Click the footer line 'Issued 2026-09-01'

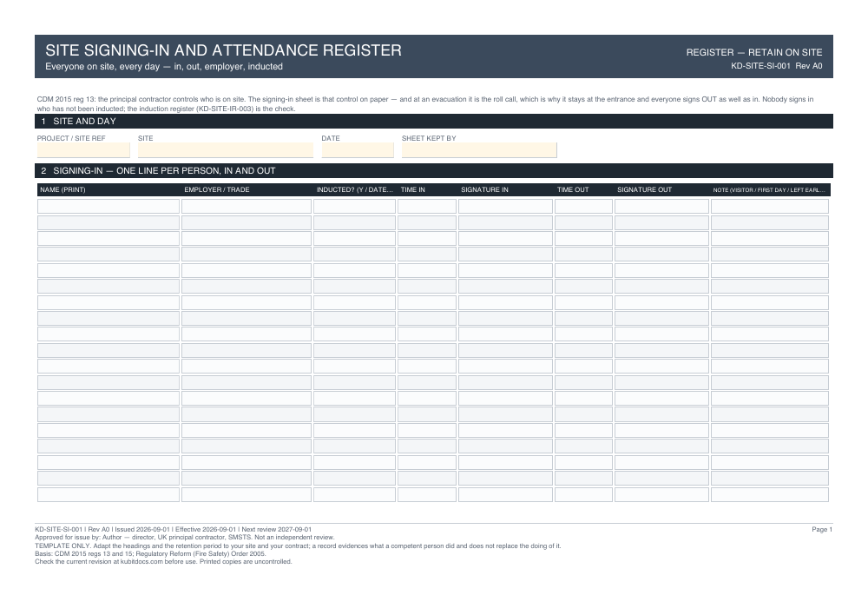[x=174, y=530]
